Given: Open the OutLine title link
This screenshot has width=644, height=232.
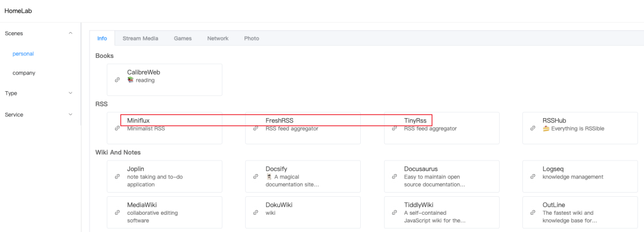Looking at the screenshot, I should pyautogui.click(x=554, y=205).
